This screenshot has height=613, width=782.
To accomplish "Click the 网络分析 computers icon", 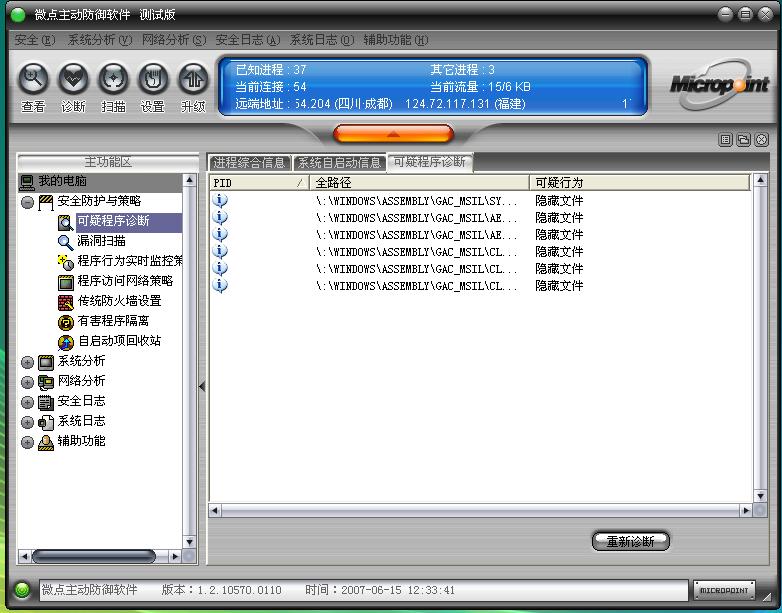I will (46, 382).
